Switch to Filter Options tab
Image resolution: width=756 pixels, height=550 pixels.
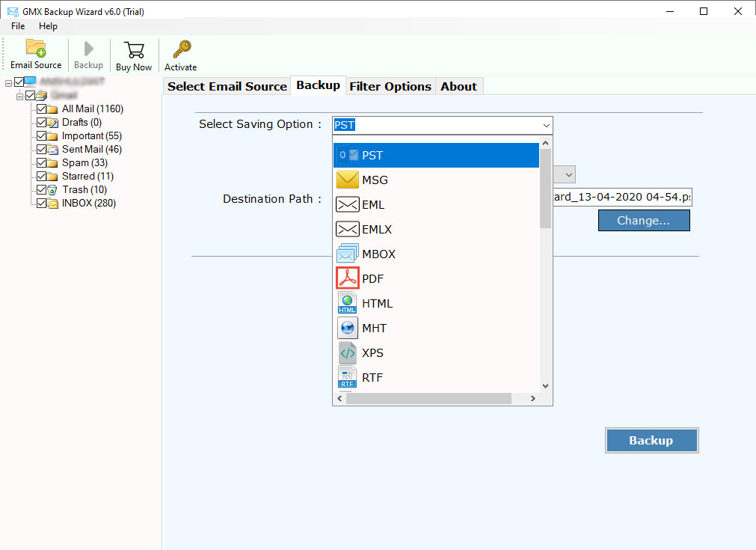390,86
